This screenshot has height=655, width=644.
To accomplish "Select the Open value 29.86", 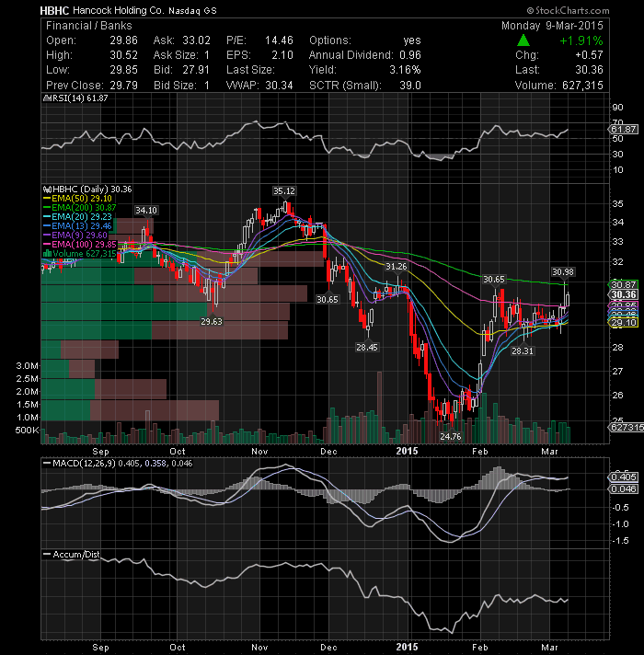I will [x=123, y=40].
